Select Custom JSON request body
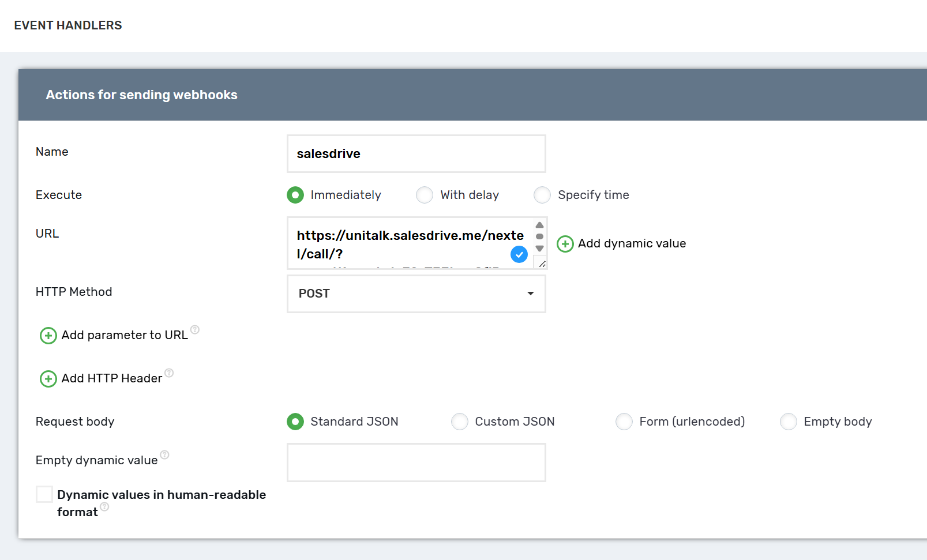The image size is (927, 560). [x=460, y=422]
